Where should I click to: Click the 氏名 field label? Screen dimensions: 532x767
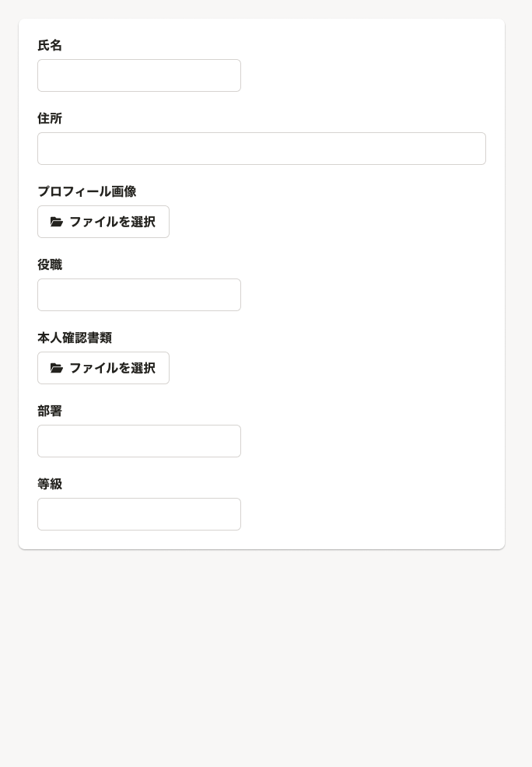point(50,46)
